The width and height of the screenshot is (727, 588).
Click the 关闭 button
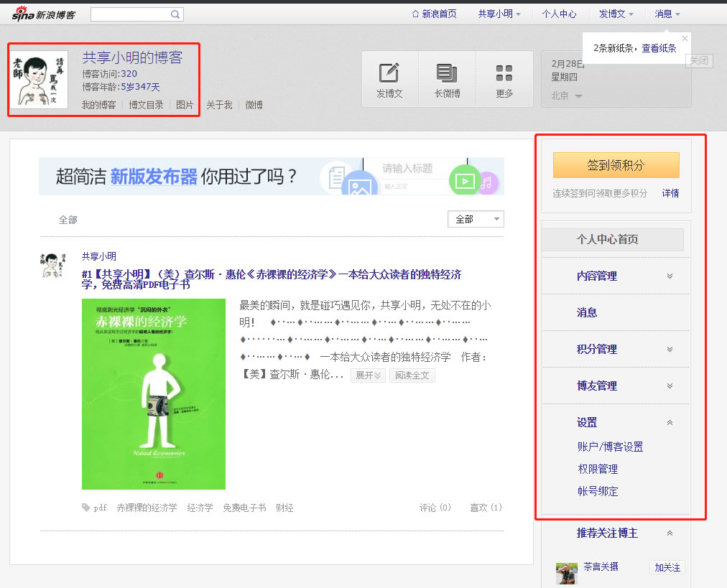point(699,61)
